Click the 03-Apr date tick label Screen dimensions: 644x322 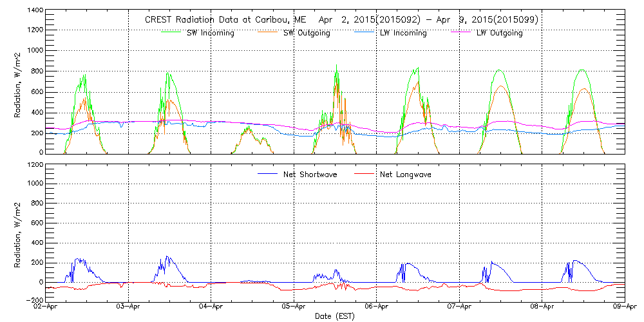(129, 307)
